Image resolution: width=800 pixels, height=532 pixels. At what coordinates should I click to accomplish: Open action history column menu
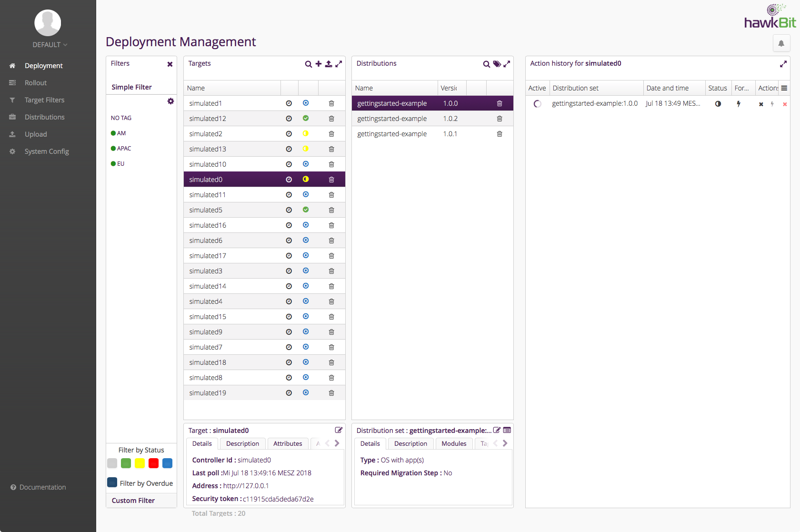point(784,88)
